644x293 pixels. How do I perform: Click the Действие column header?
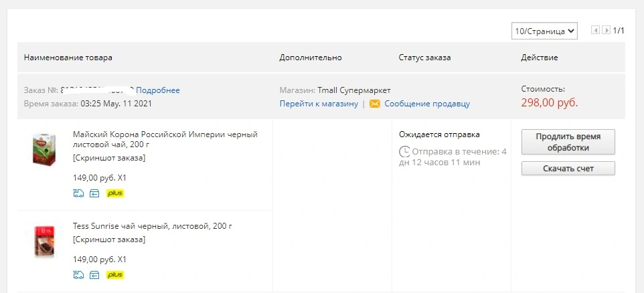540,58
